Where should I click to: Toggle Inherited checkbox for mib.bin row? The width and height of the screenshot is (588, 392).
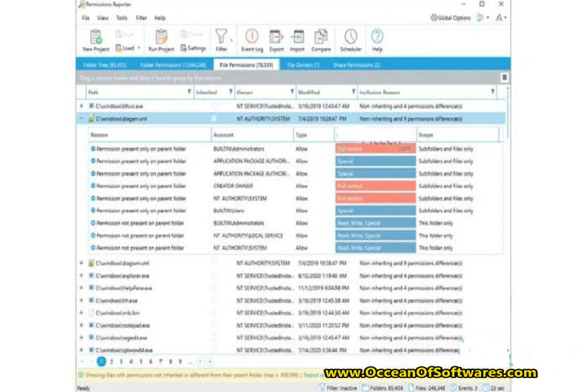point(214,313)
